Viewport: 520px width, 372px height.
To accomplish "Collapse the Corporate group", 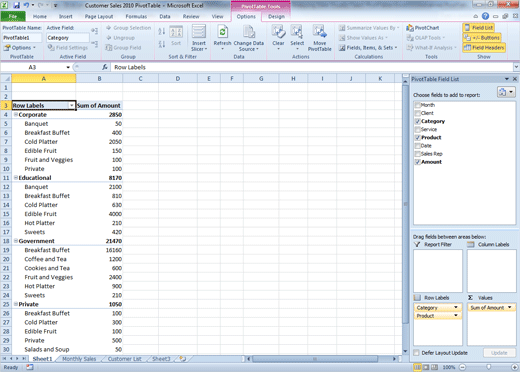I will pyautogui.click(x=15, y=114).
